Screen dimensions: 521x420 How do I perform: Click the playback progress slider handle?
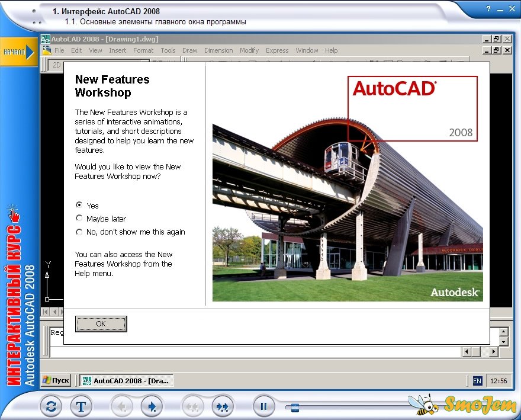click(x=295, y=408)
